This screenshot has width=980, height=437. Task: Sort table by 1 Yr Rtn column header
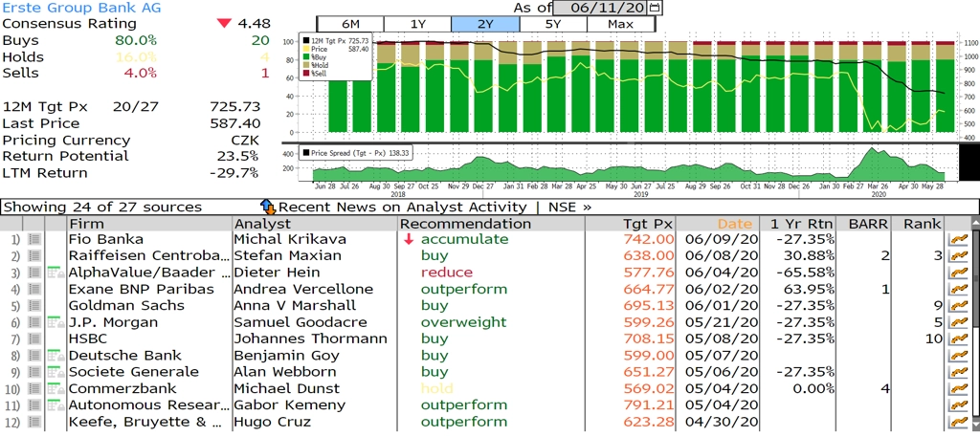799,224
